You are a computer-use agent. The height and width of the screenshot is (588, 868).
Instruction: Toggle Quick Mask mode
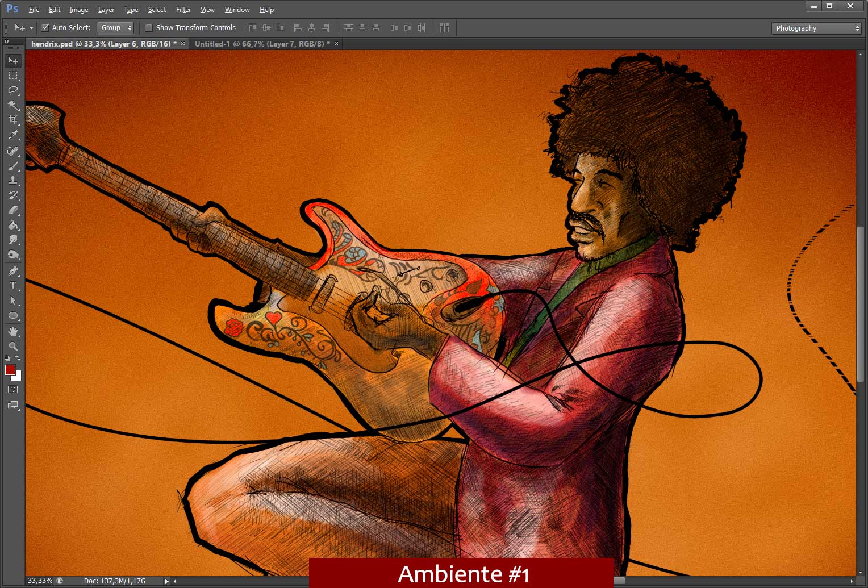click(x=13, y=390)
